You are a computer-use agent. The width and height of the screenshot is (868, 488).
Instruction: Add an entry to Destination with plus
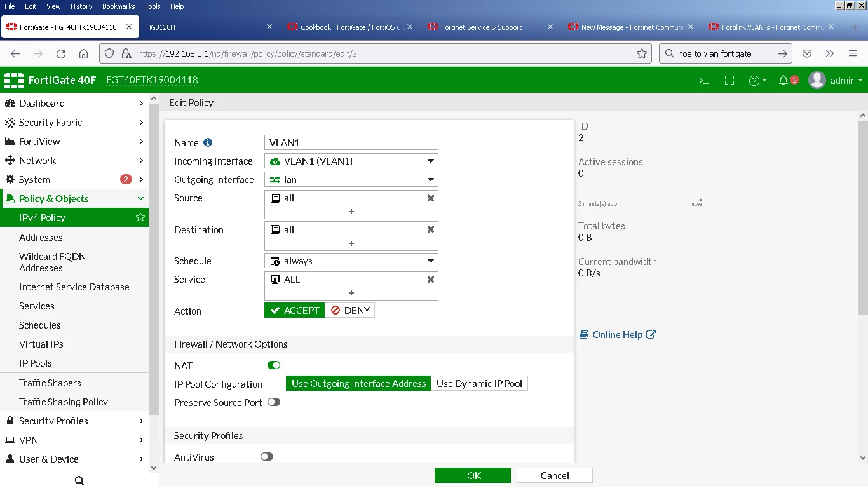351,243
